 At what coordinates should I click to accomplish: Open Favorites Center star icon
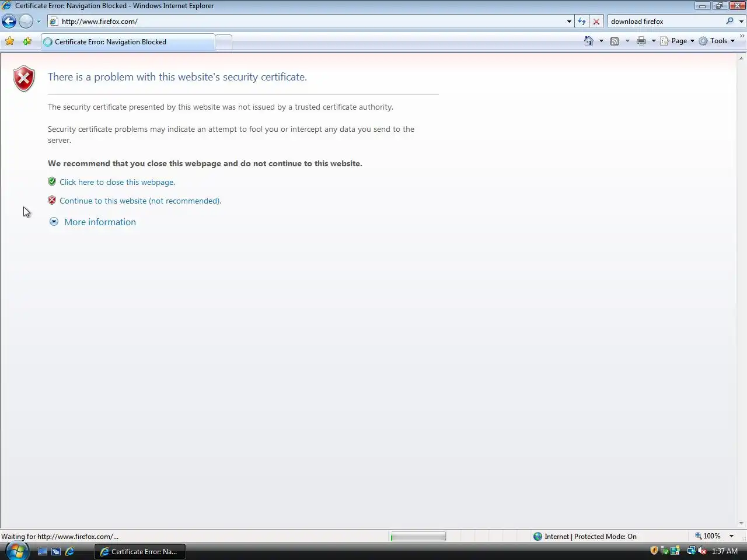tap(10, 41)
